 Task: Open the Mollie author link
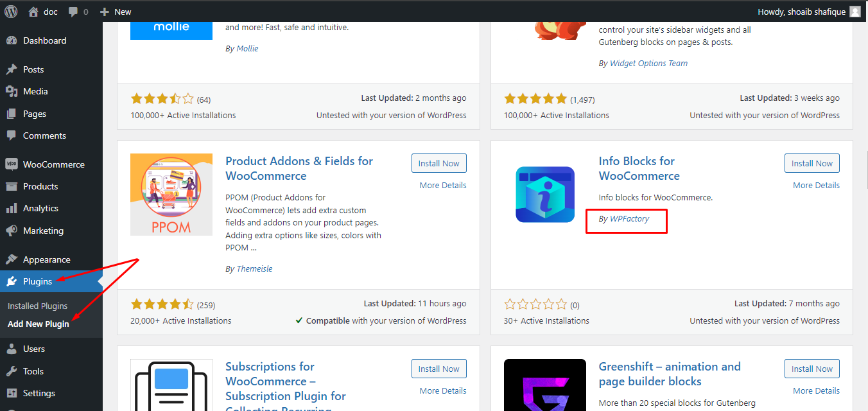click(247, 48)
